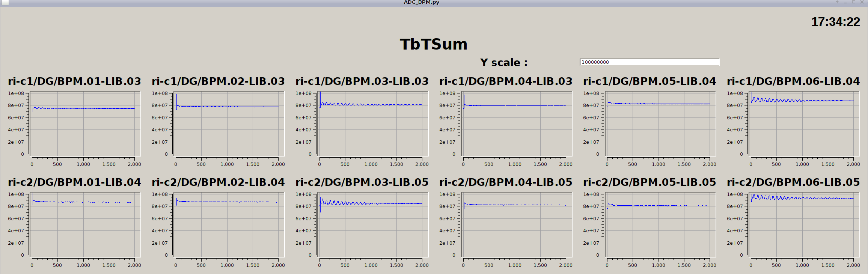Open the window menu icon in title bar
Viewport: 868px width, 274px height.
point(5,2)
